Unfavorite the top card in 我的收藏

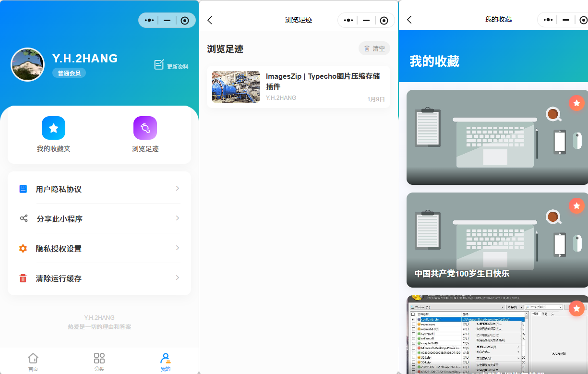point(576,103)
